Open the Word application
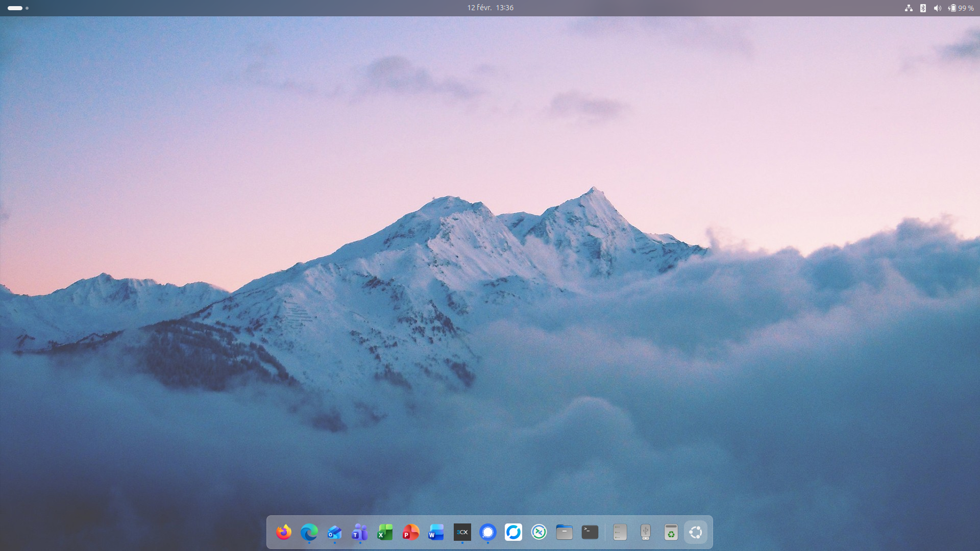Viewport: 980px width, 551px height. [x=436, y=532]
